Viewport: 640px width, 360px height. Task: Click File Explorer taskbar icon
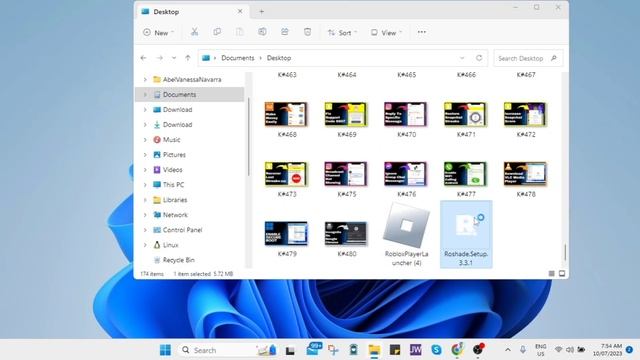[x=374, y=350]
